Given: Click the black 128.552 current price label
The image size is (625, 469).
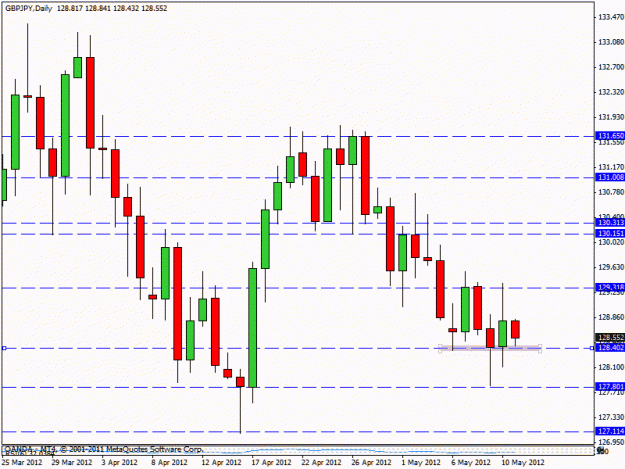Looking at the screenshot, I should point(610,338).
